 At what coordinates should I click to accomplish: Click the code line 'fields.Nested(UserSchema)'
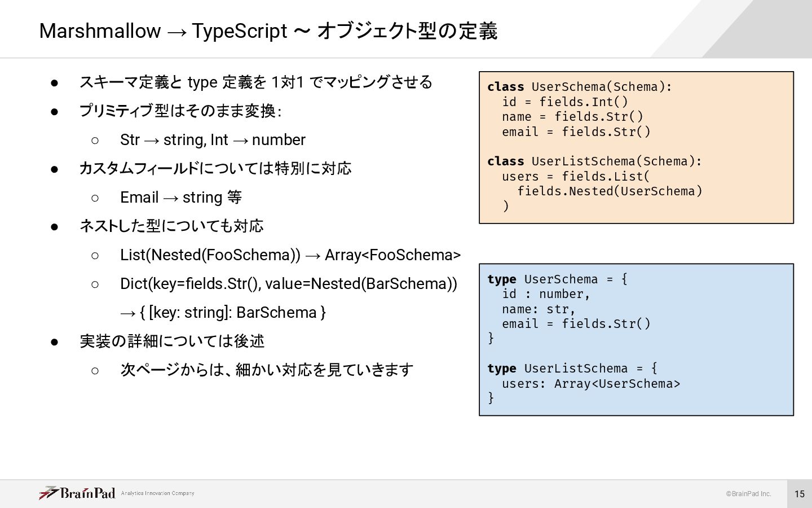tap(610, 191)
